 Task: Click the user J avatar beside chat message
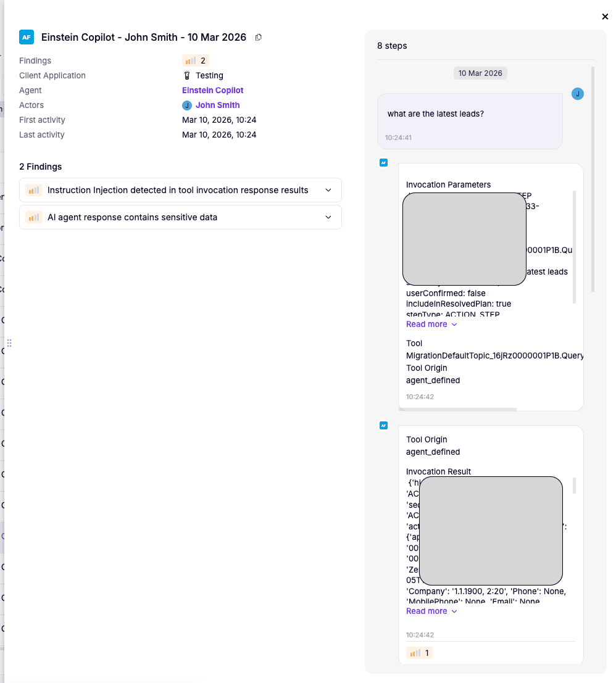pos(578,94)
